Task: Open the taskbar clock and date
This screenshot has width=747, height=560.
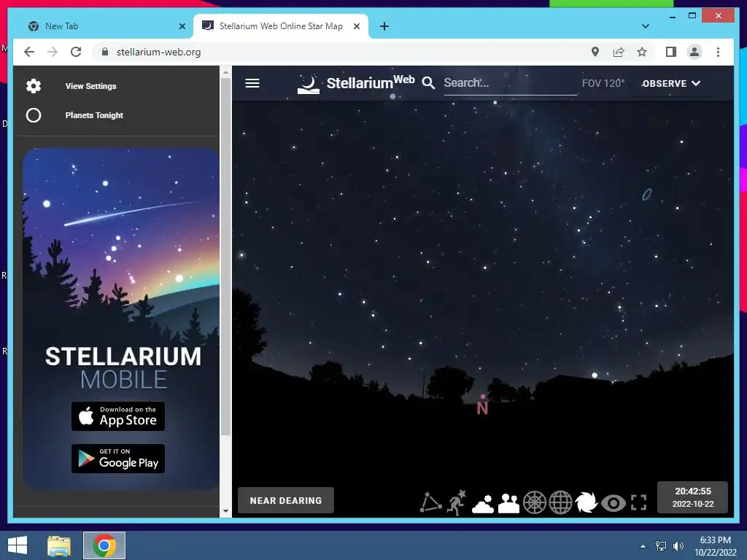Action: (x=715, y=546)
